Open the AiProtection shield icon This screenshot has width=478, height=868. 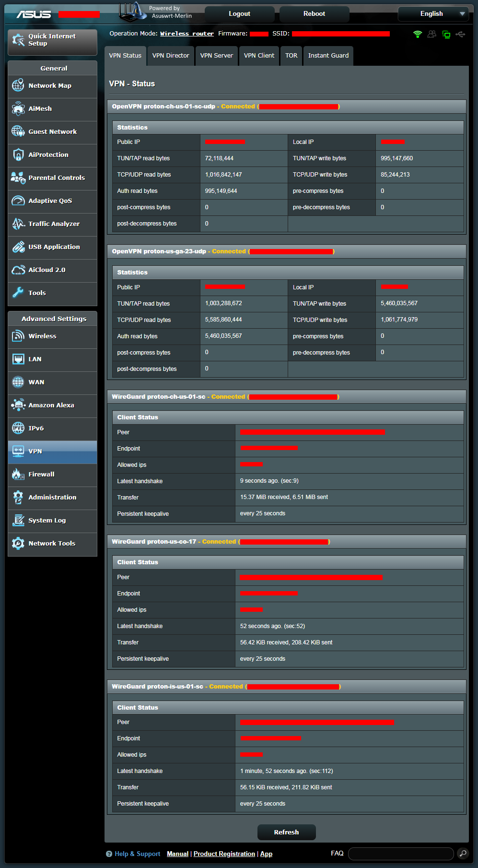pos(18,155)
